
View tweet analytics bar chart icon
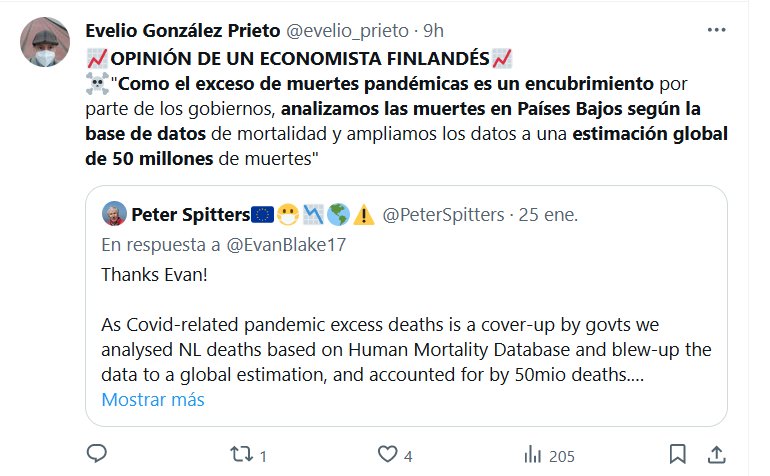(x=533, y=455)
